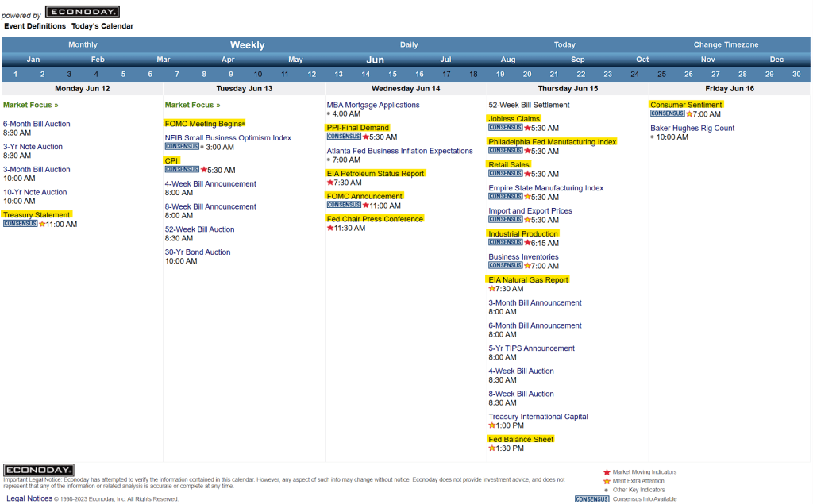Image resolution: width=813 pixels, height=504 pixels.
Task: Click the Econoday logo in the footer
Action: [x=39, y=470]
